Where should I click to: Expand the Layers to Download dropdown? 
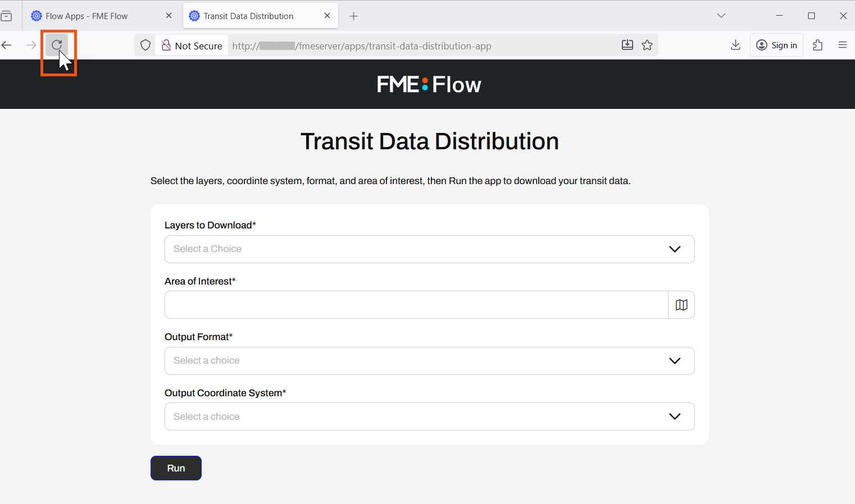pos(429,249)
